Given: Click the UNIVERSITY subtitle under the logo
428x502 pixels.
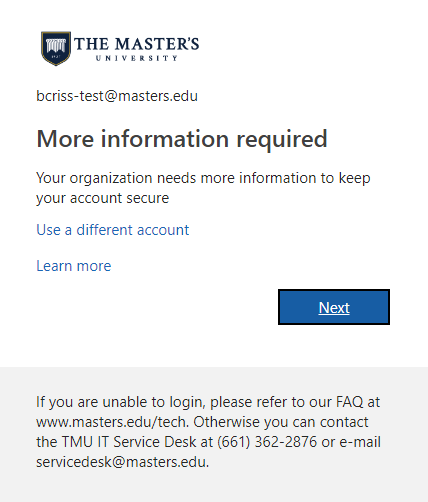Looking at the screenshot, I should click(137, 58).
